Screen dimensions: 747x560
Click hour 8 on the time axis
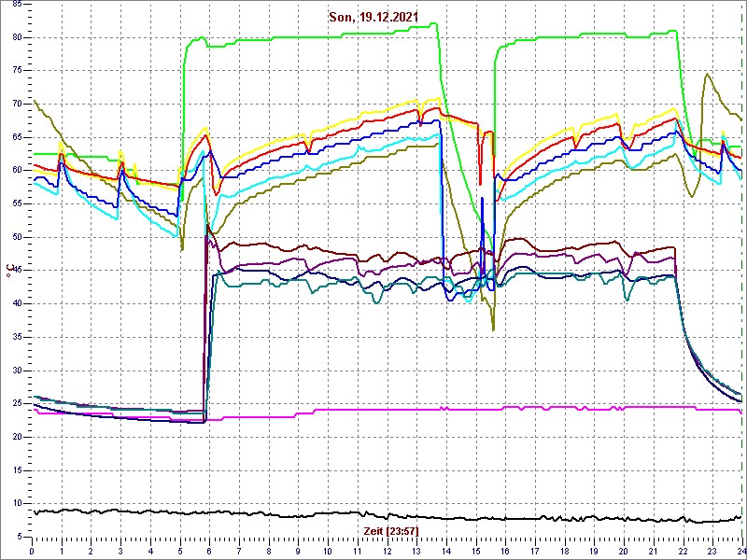(269, 550)
